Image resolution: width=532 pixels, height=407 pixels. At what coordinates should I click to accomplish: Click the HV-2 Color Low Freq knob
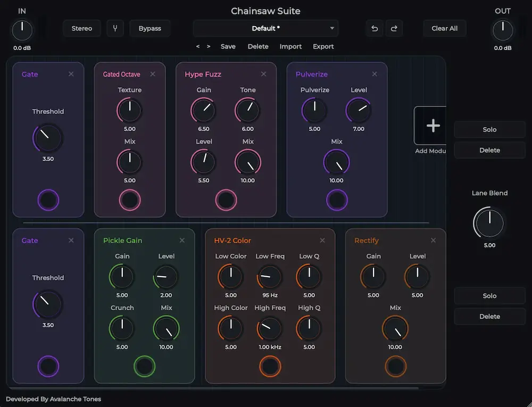click(270, 277)
